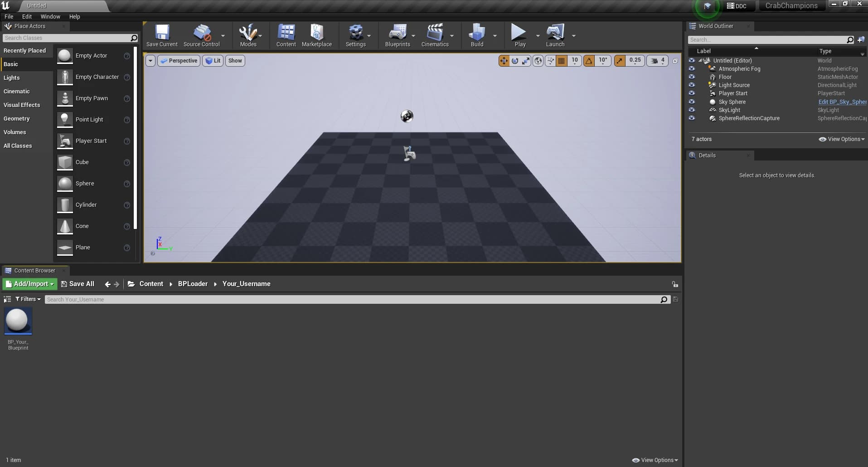This screenshot has height=467, width=868.
Task: Open the Modes toolbar icon
Action: coord(248,35)
